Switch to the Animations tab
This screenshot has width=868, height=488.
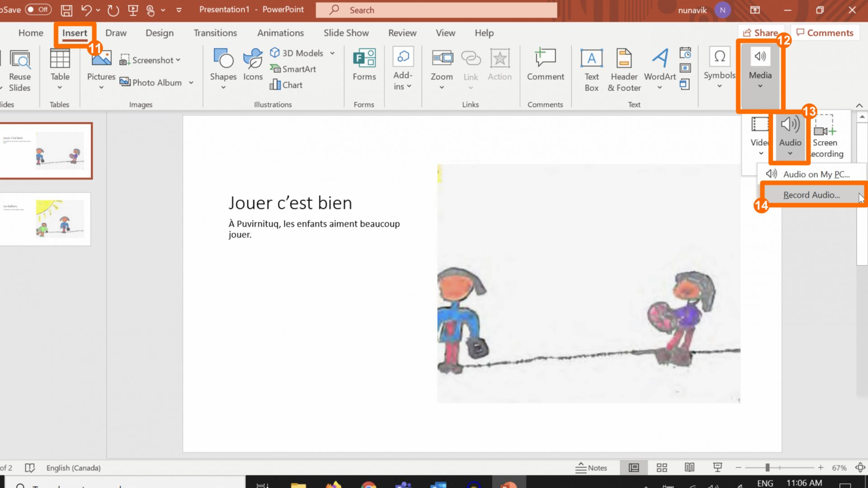click(280, 33)
